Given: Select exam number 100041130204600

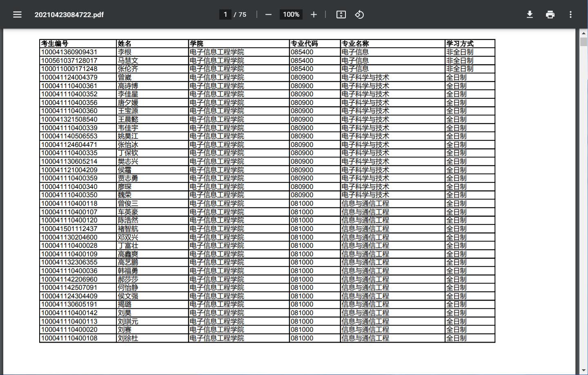Looking at the screenshot, I should tap(69, 237).
